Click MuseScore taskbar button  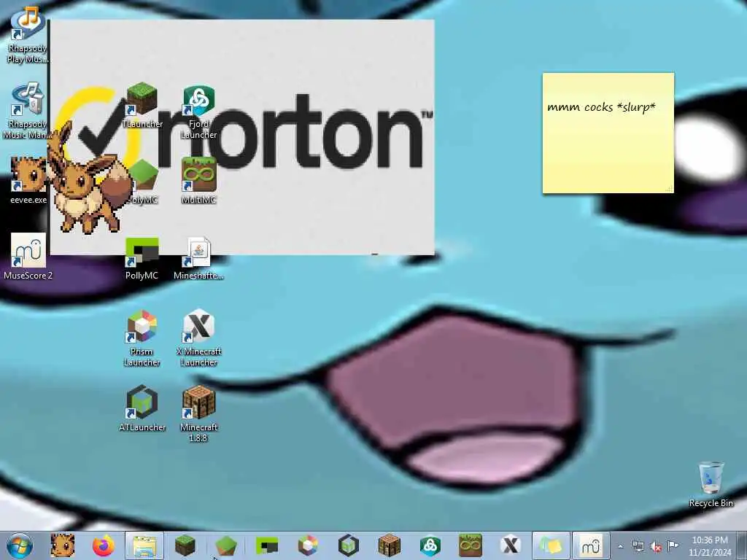click(591, 545)
